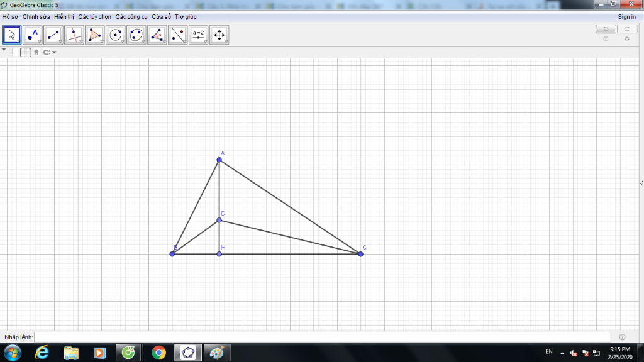644x362 pixels.
Task: Open the Paint app from the taskbar
Action: pyautogui.click(x=217, y=353)
